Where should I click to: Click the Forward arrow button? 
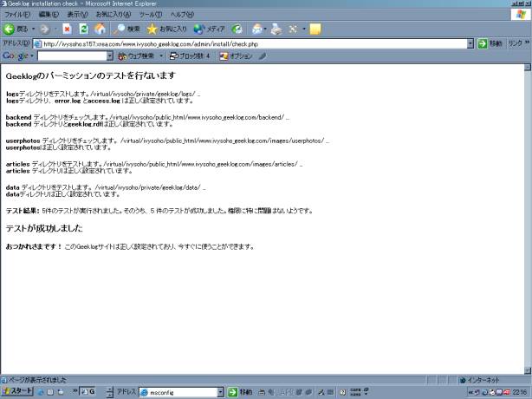click(44, 29)
